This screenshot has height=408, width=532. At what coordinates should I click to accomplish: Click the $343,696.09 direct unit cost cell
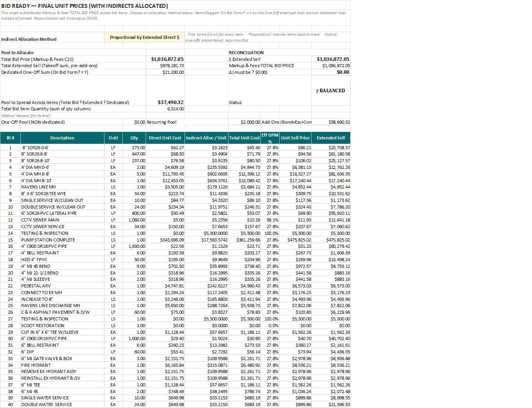point(165,240)
